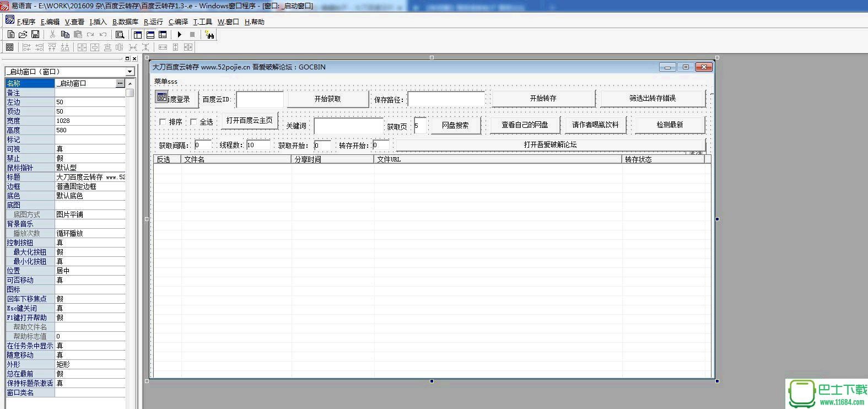
Task: Click the Copy toolbar icon
Action: click(65, 34)
